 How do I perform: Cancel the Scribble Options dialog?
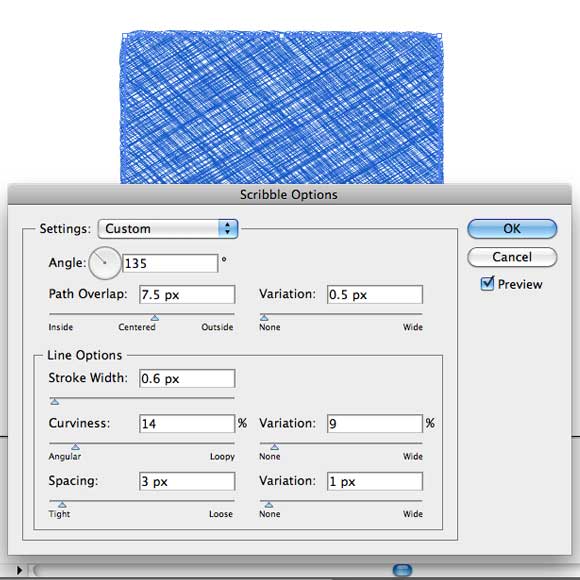[x=512, y=257]
